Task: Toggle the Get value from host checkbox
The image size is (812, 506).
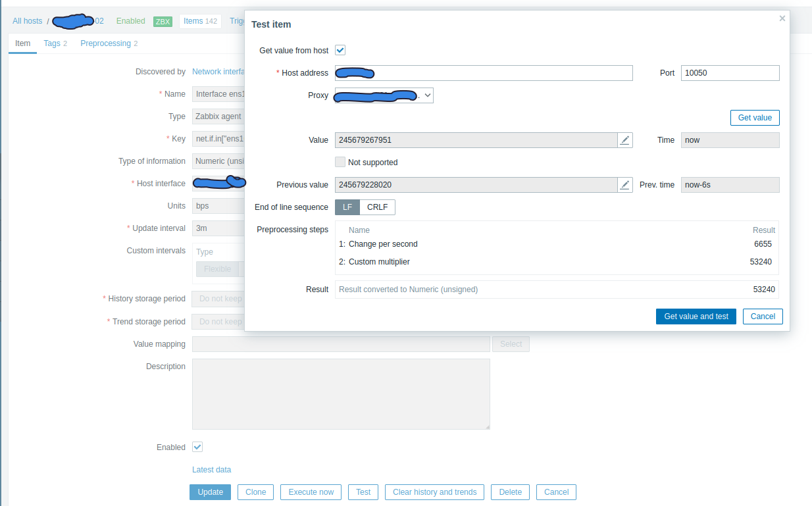Action: [x=340, y=51]
